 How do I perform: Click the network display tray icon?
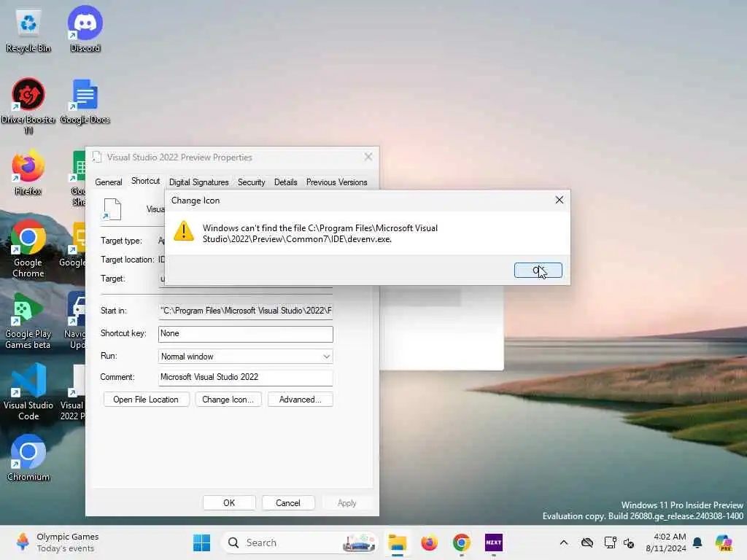(610, 542)
